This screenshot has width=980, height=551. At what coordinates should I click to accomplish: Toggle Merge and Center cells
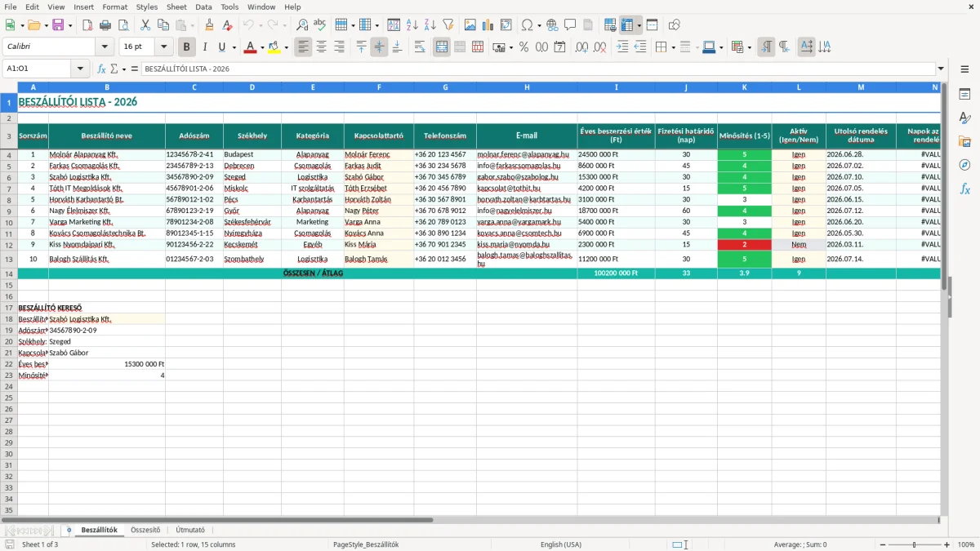(x=442, y=47)
